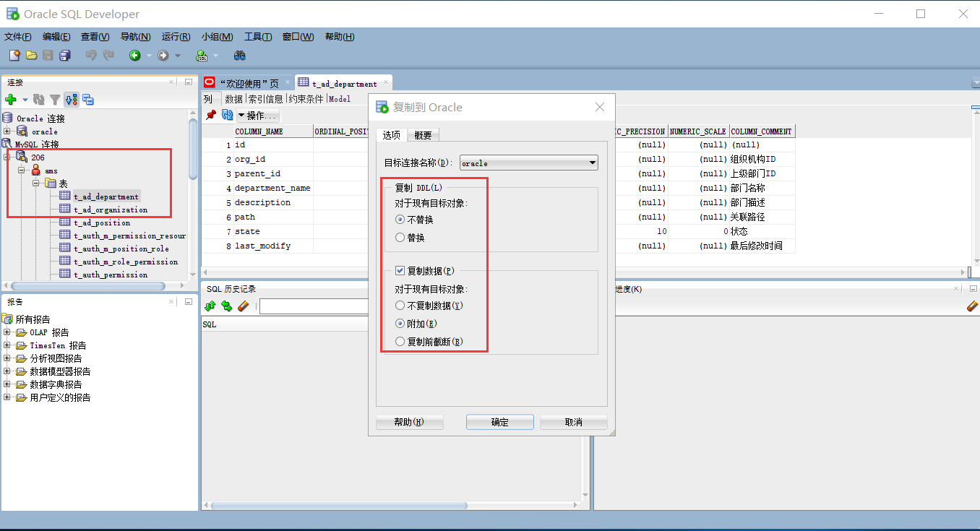Select the 复制前截断 radio button
Screen dimensions: 980x531
pyautogui.click(x=400, y=341)
